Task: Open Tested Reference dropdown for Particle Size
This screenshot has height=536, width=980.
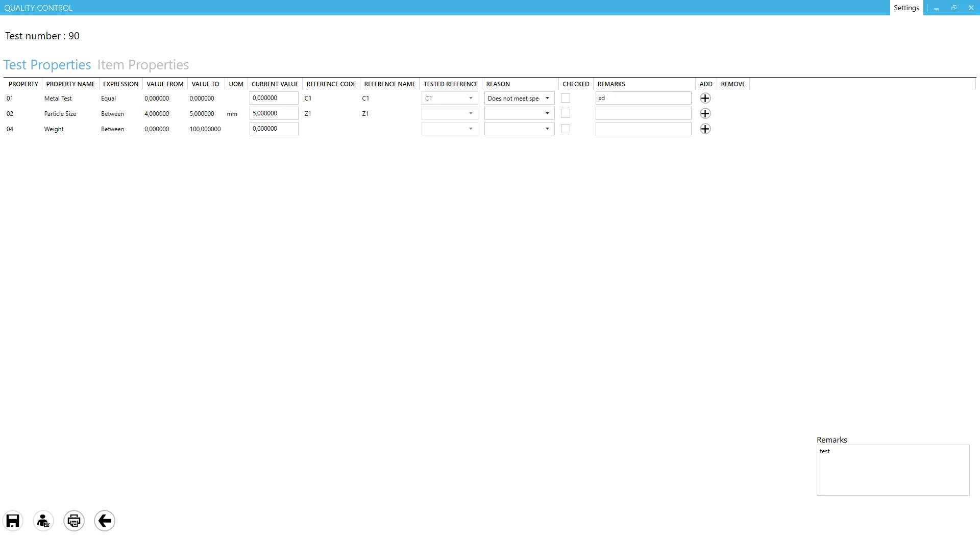Action: (450, 113)
